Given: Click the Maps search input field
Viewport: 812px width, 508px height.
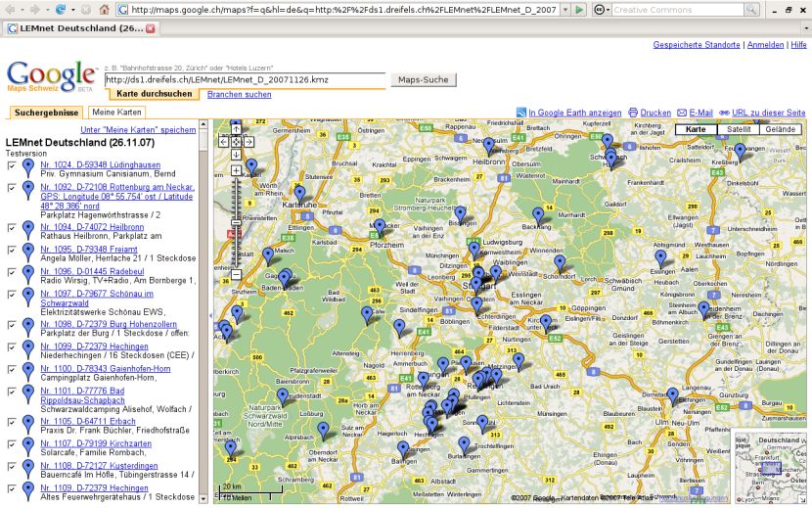Looking at the screenshot, I should [246, 80].
